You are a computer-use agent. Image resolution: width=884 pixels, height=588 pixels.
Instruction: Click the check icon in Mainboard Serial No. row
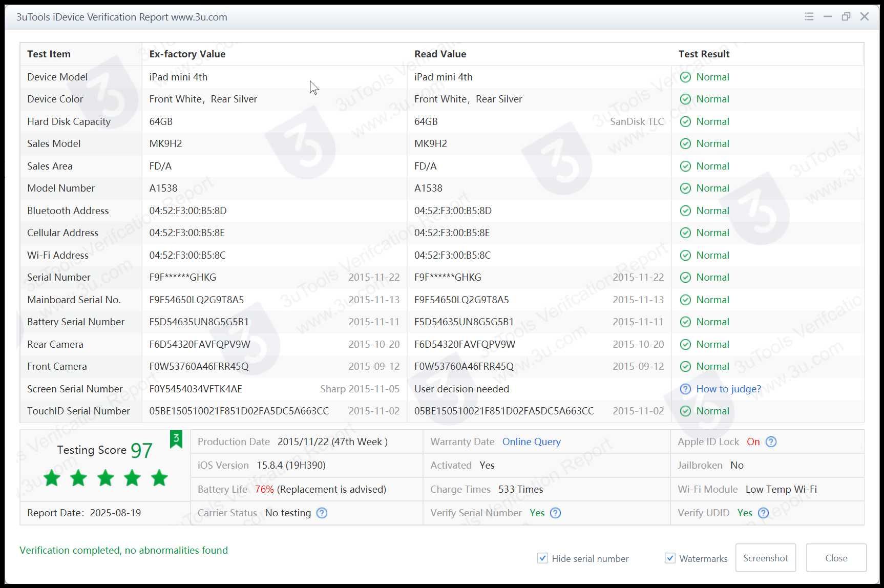685,300
